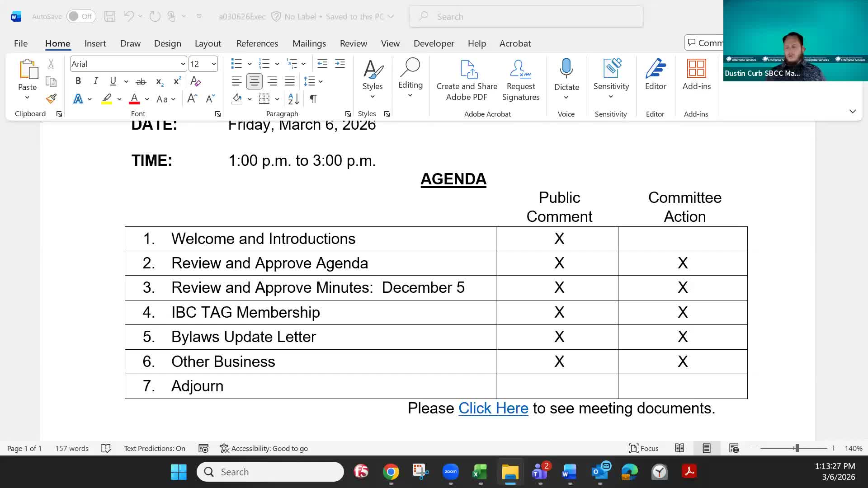Collapse the ribbon with chevron
The height and width of the screenshot is (488, 868).
click(x=852, y=111)
